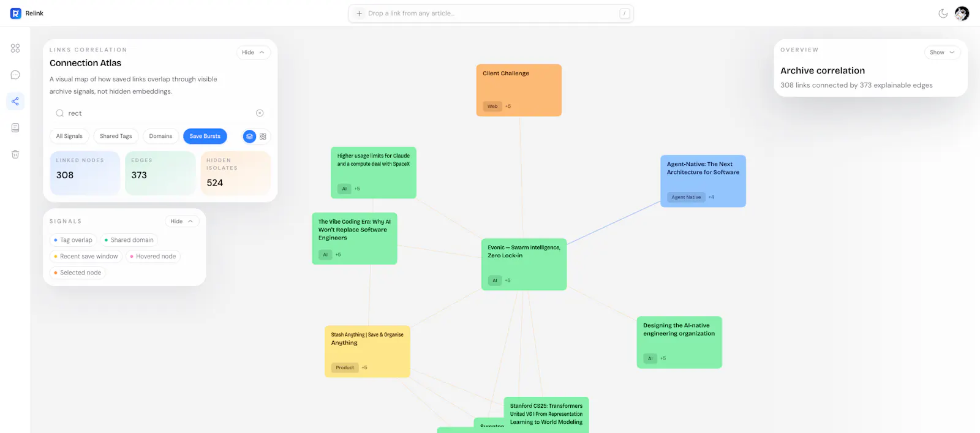Select the connections graph sidebar icon
This screenshot has width=980, height=433.
[15, 101]
